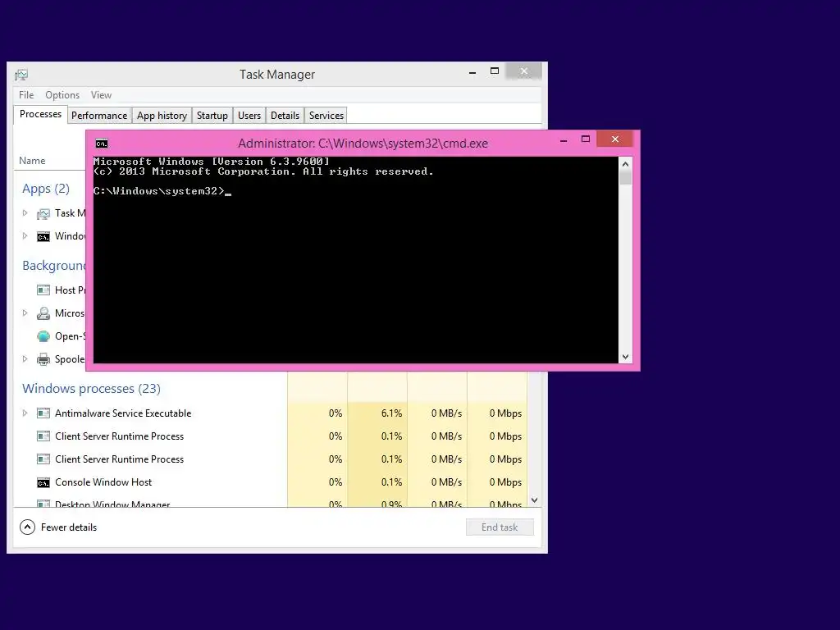Image resolution: width=840 pixels, height=630 pixels.
Task: Click Task Manager list scroll down arrow
Action: coord(534,500)
